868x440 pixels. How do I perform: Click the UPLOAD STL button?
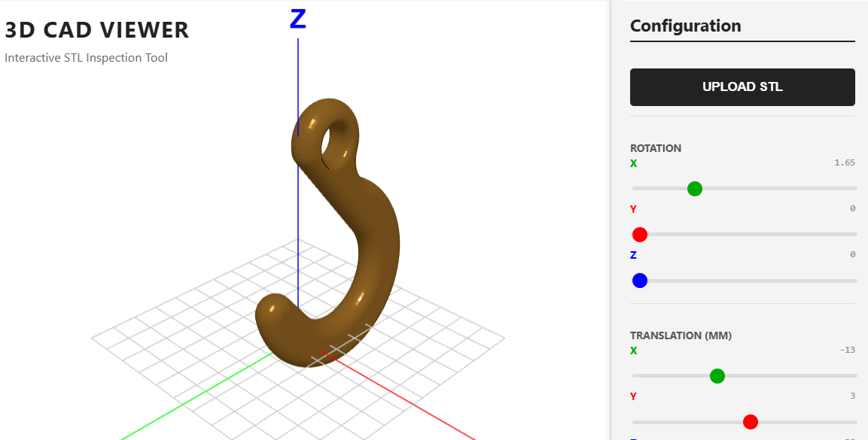click(x=742, y=86)
